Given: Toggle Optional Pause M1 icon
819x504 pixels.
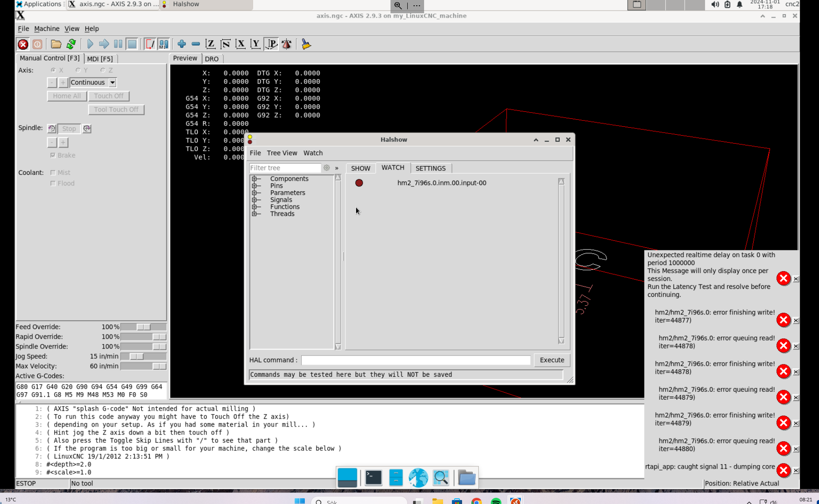Looking at the screenshot, I should pyautogui.click(x=164, y=44).
